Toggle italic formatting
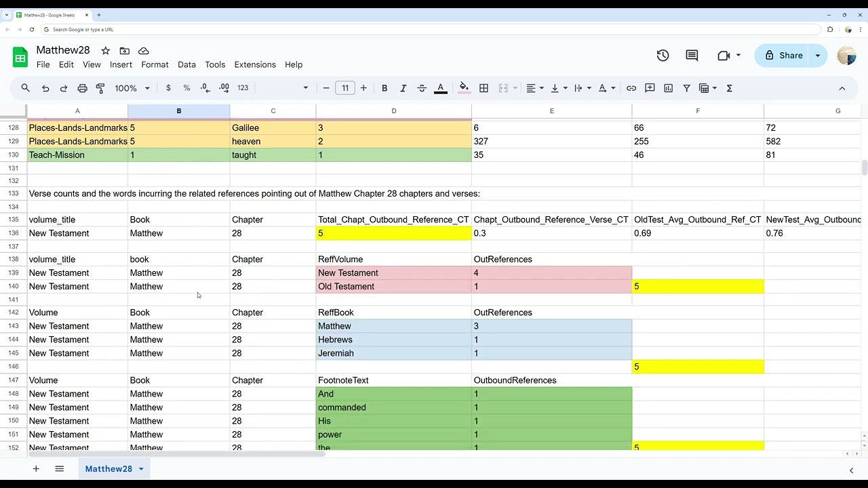This screenshot has height=488, width=868. coord(403,88)
